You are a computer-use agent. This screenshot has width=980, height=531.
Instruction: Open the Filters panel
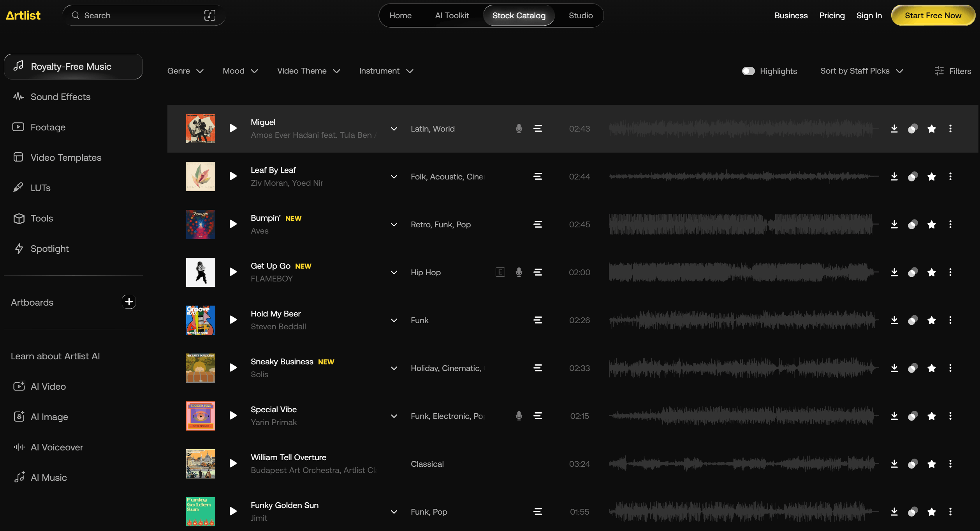point(953,71)
